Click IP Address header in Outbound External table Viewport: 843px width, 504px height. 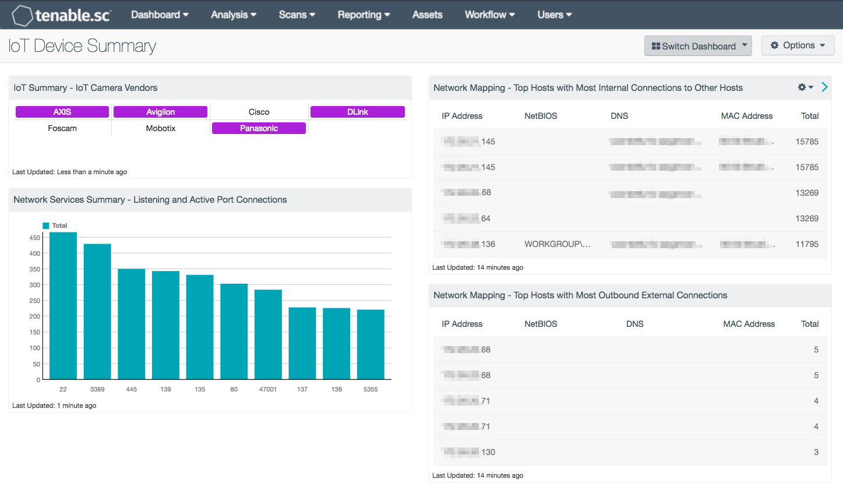[x=462, y=324]
